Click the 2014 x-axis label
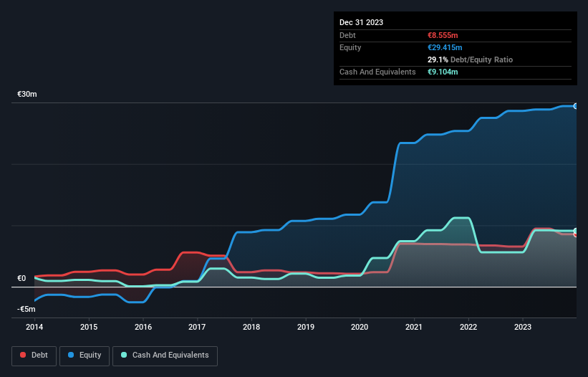The image size is (588, 377). tap(34, 327)
